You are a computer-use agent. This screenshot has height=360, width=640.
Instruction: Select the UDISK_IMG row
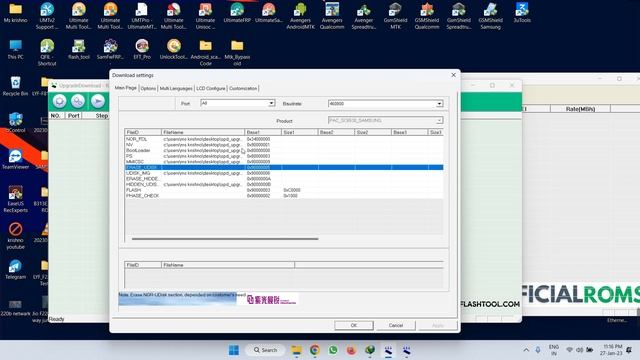pos(284,173)
